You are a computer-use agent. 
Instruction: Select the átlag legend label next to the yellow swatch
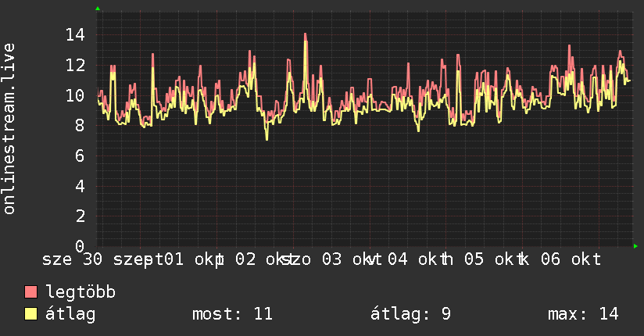point(70,314)
